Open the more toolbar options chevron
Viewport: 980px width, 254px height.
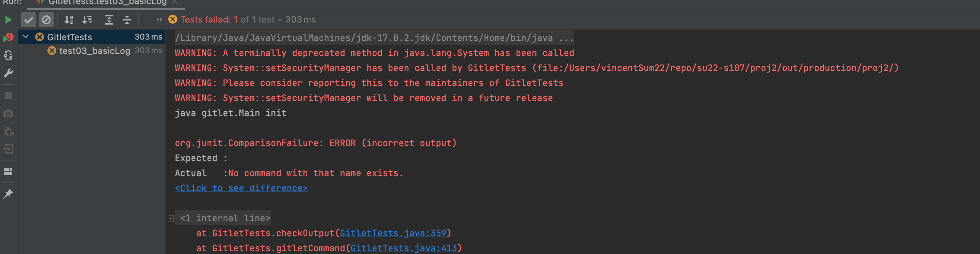click(159, 20)
